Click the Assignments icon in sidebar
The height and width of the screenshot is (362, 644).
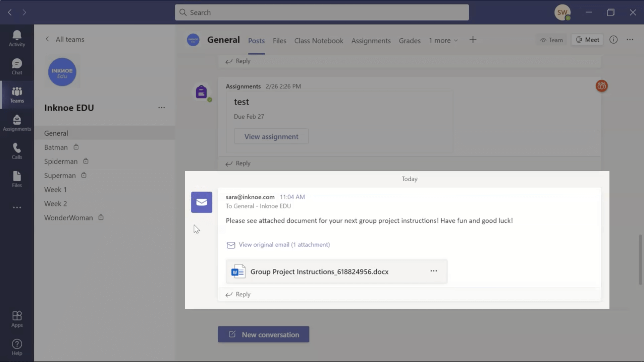17,122
